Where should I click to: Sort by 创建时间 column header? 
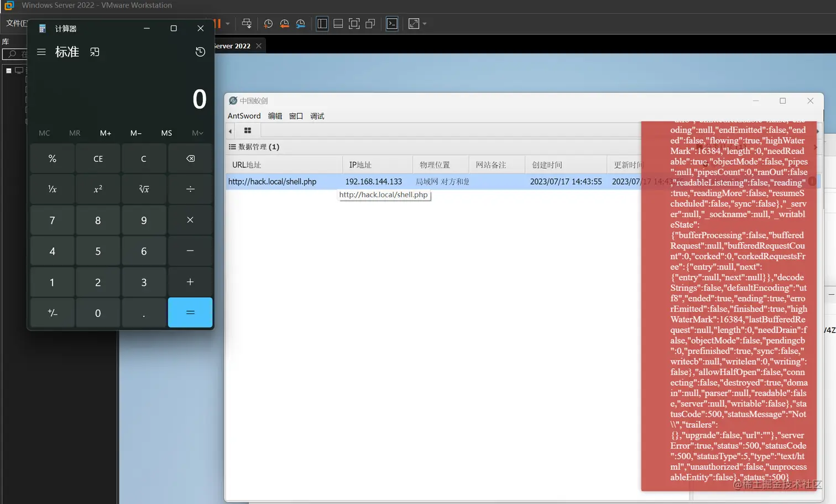pyautogui.click(x=565, y=165)
